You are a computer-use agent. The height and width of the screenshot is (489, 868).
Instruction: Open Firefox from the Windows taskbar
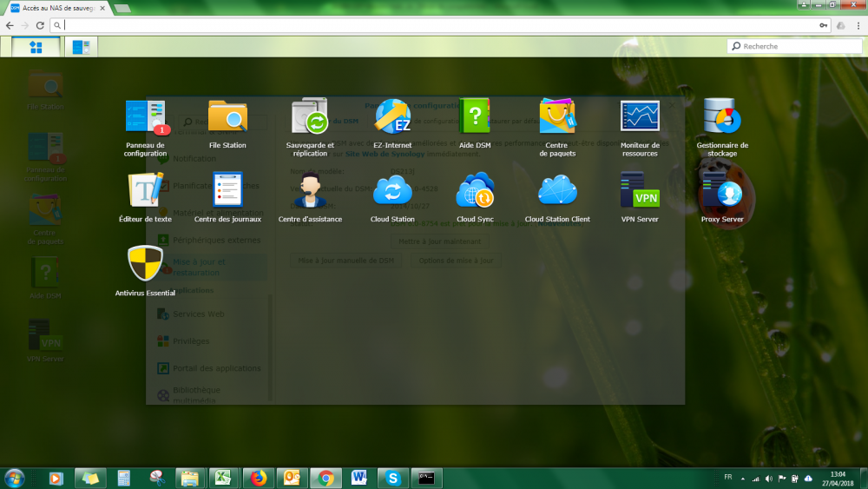click(x=258, y=478)
